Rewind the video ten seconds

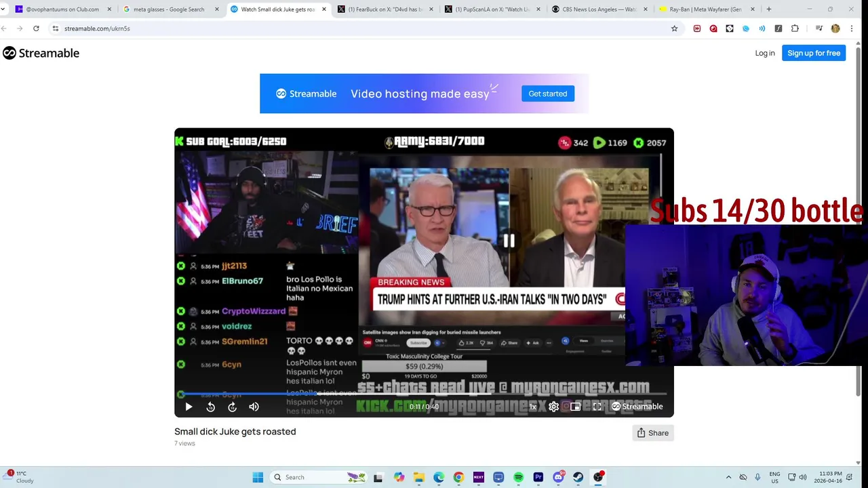click(x=210, y=407)
